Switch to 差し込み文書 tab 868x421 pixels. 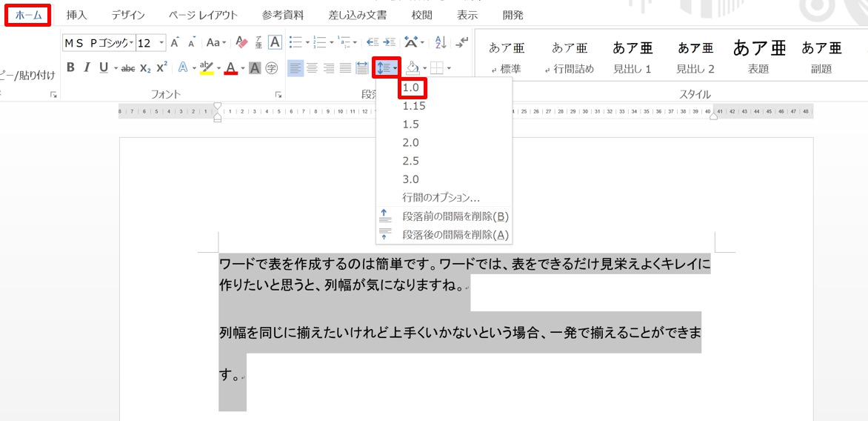(358, 16)
